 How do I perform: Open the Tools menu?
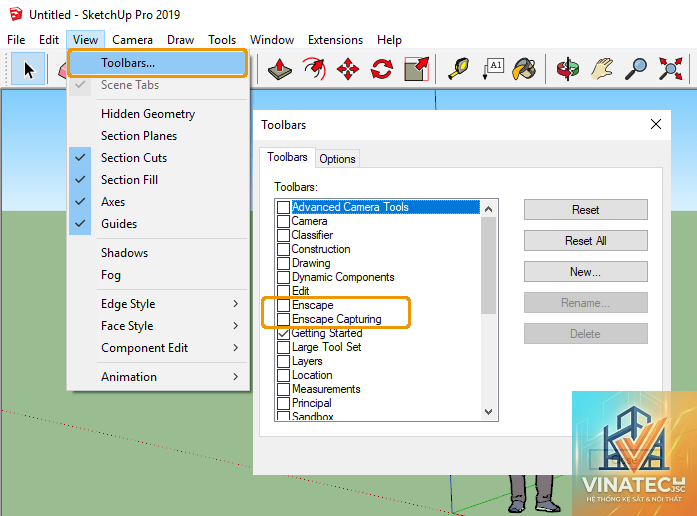click(222, 40)
